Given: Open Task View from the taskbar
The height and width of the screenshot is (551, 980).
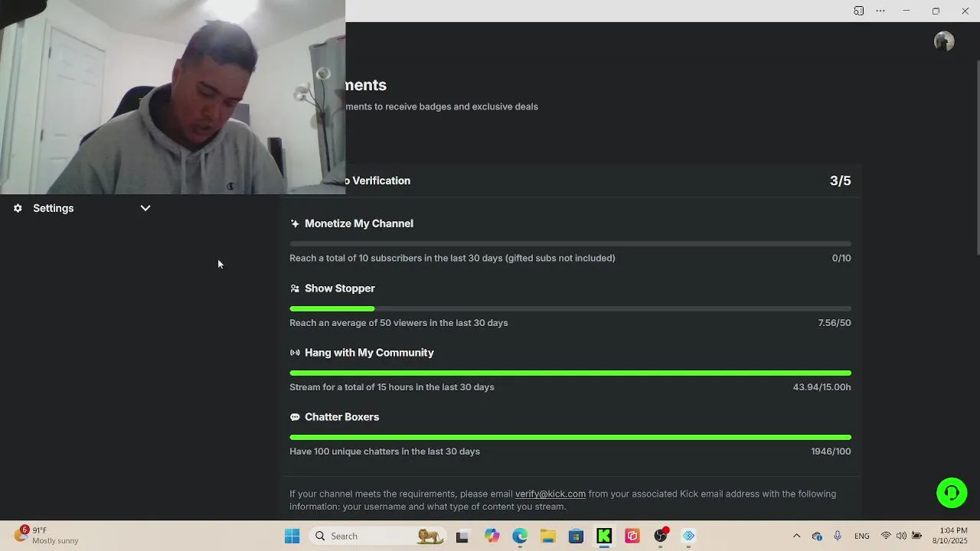Looking at the screenshot, I should pos(462,536).
